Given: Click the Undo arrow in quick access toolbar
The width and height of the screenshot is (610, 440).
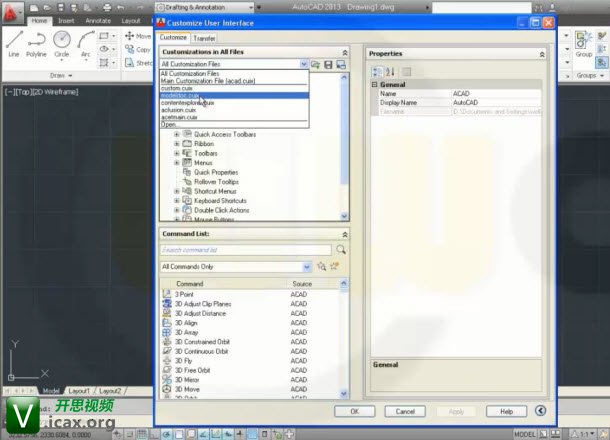Looking at the screenshot, I should 121,7.
